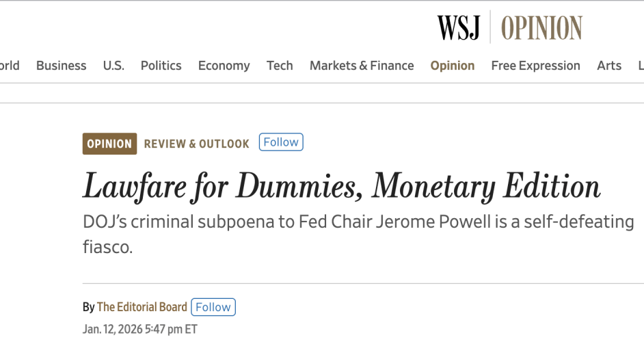The height and width of the screenshot is (342, 644).
Task: Click the brown OPINION badge
Action: pyautogui.click(x=109, y=144)
